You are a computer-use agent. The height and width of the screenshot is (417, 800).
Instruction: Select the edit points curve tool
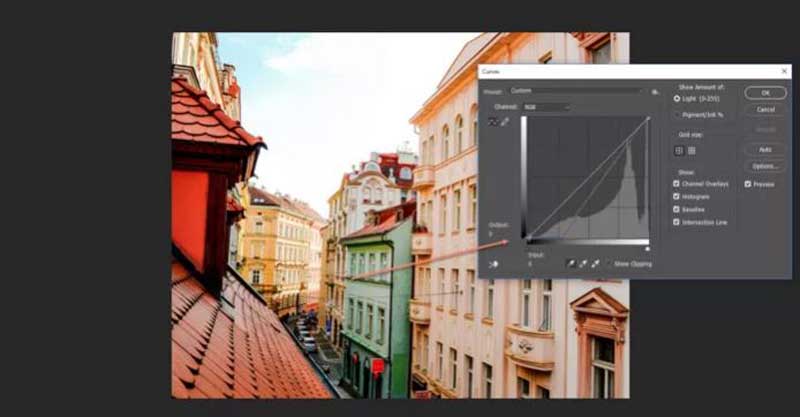click(492, 121)
